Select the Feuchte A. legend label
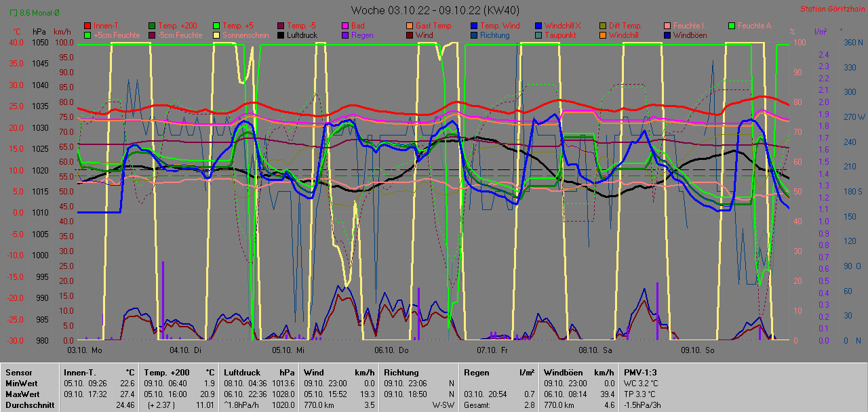868x412 pixels. coord(755,26)
